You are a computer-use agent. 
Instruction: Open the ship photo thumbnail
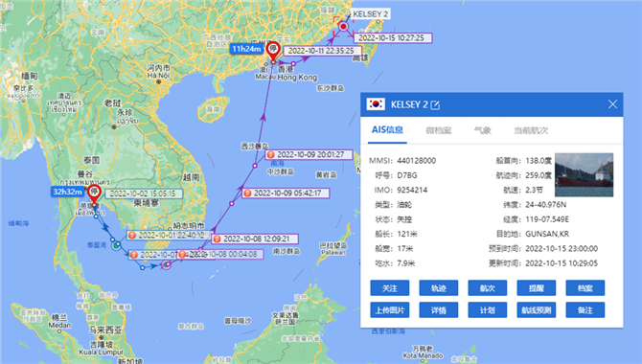pos(584,175)
